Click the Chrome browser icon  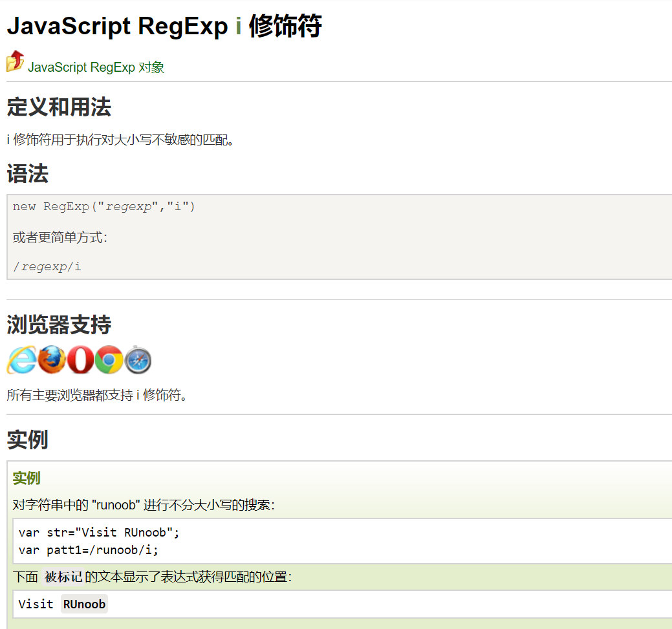pyautogui.click(x=109, y=359)
